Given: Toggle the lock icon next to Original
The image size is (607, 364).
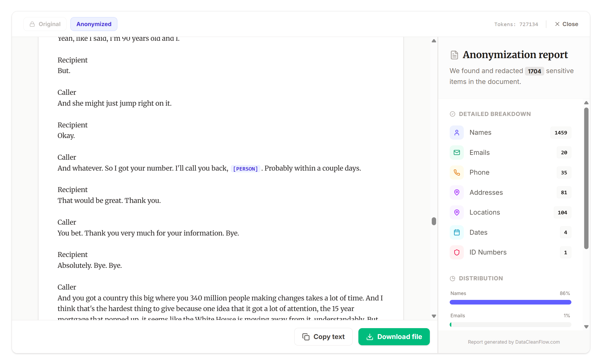Looking at the screenshot, I should [x=32, y=24].
